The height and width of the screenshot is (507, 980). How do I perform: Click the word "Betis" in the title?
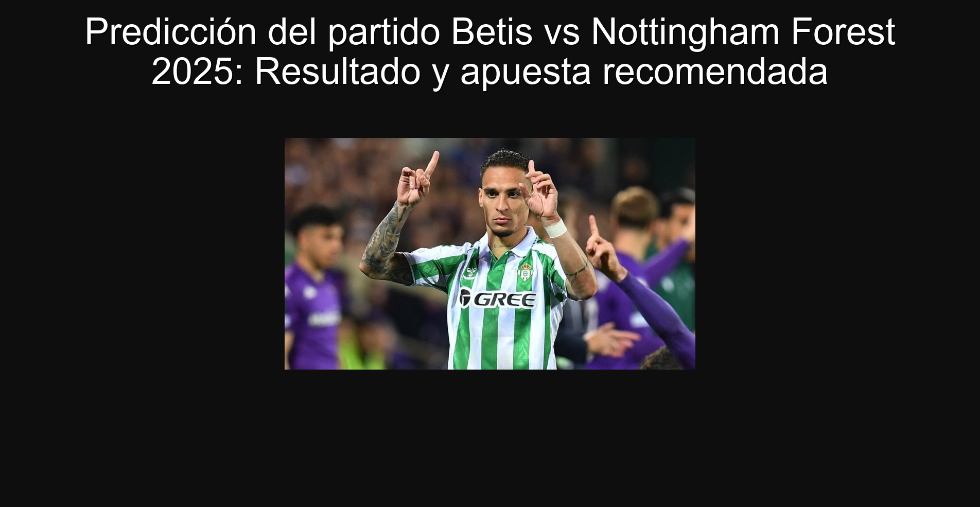click(491, 32)
